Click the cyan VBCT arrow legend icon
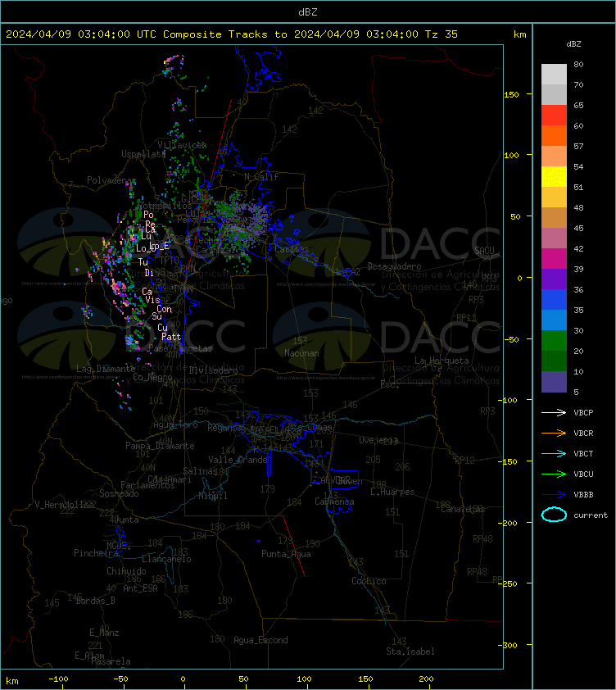Screen dimensions: 616x690 (554, 453)
